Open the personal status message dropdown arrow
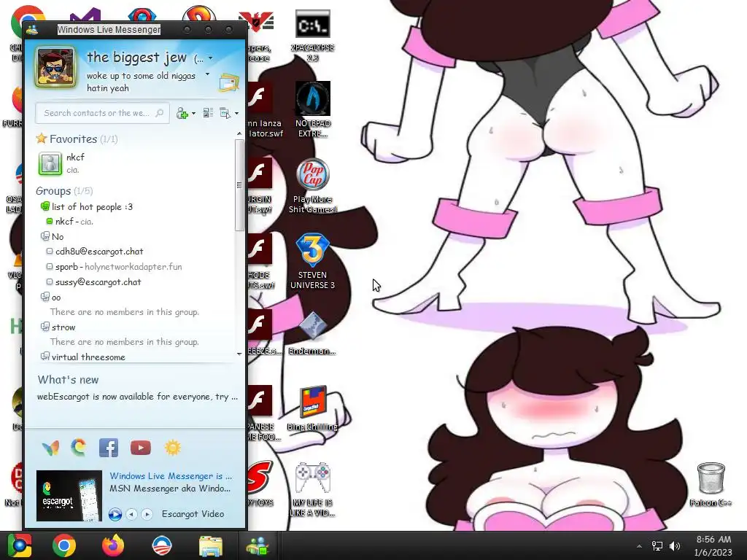747x560 pixels. pyautogui.click(x=207, y=74)
